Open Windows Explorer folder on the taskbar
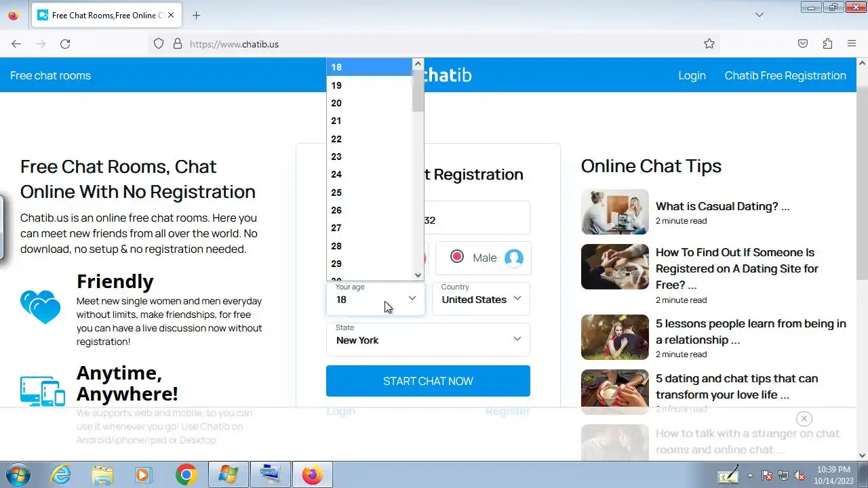The height and width of the screenshot is (488, 868). tap(102, 474)
